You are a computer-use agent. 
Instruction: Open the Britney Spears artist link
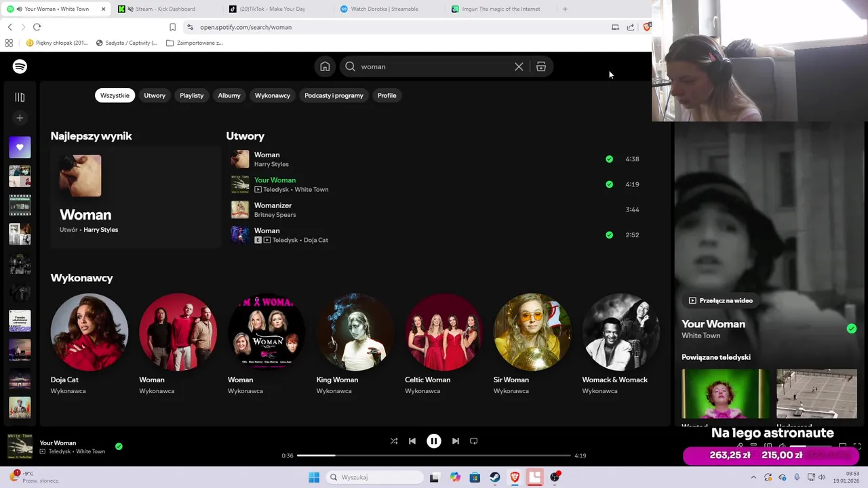[x=275, y=215]
